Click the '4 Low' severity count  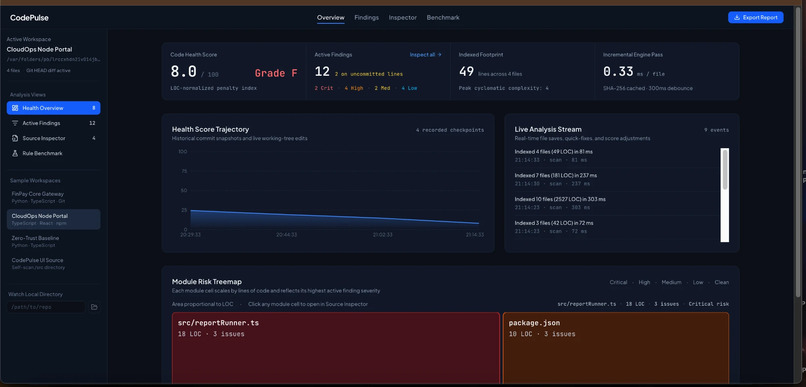pyautogui.click(x=409, y=88)
